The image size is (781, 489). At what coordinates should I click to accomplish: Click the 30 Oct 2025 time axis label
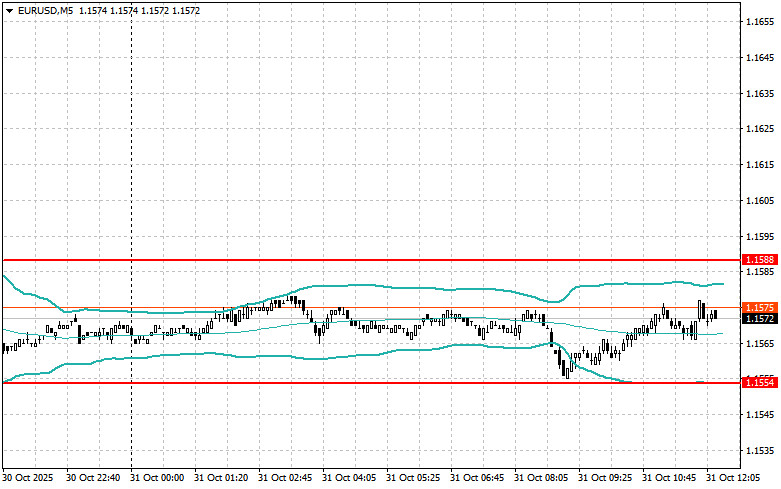point(28,478)
